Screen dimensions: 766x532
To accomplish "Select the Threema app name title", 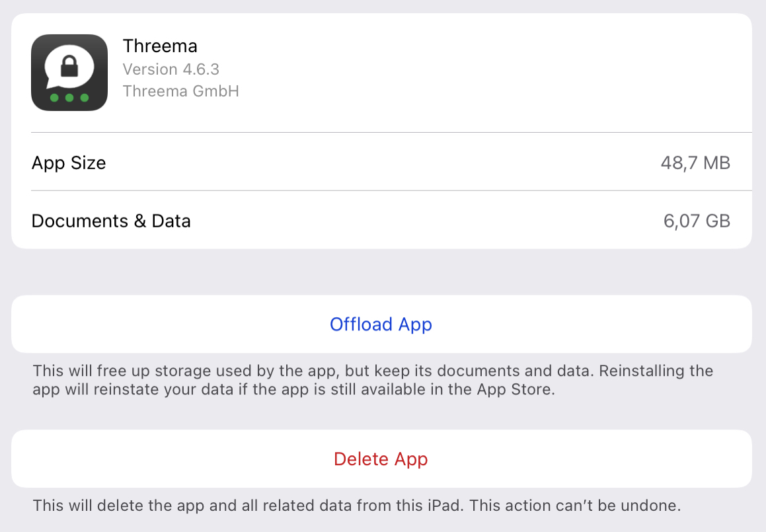I will [x=160, y=46].
